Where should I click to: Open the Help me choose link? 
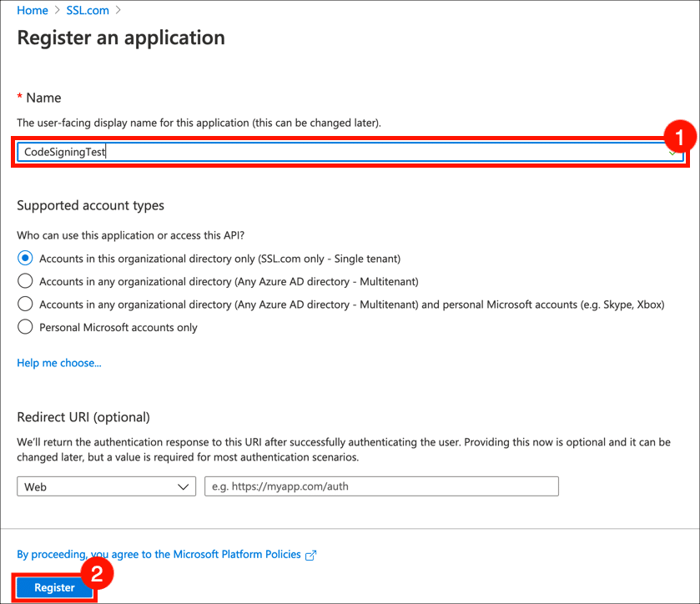click(59, 363)
